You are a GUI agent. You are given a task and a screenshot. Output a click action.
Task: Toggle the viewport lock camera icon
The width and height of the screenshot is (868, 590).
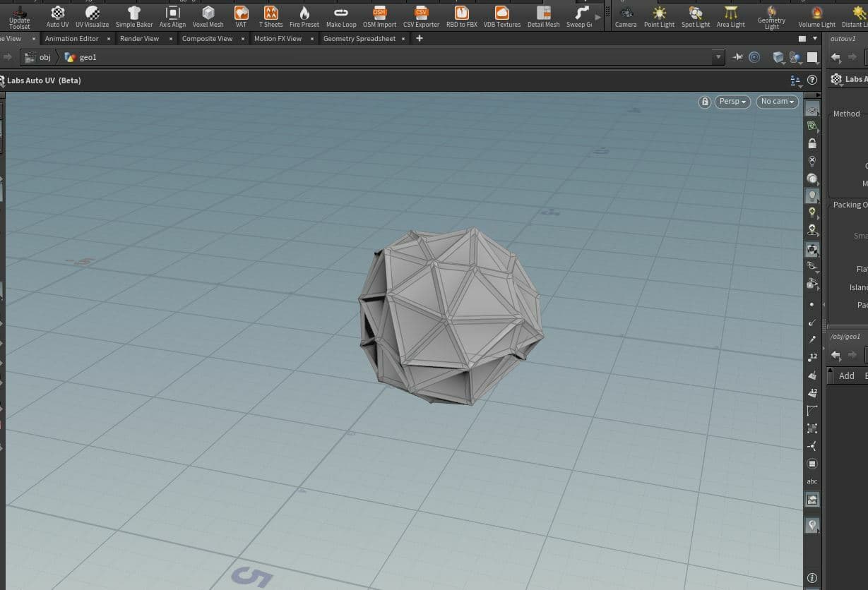705,102
